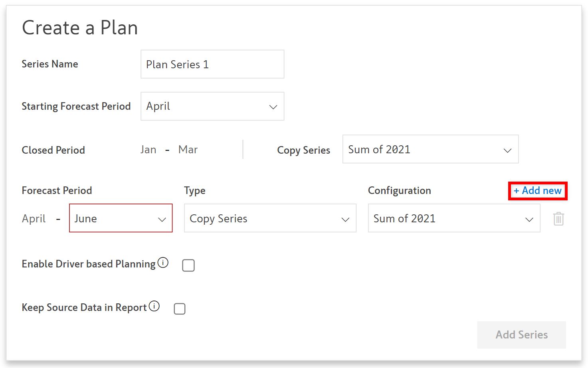Screen dimensions: 588x368
Task: Open the Copy Series dropdown next to Closed Period
Action: [x=430, y=149]
